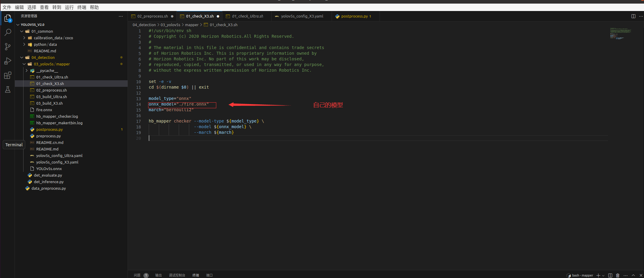Open editor more actions ellipsis menu
Image resolution: width=644 pixels, height=278 pixels.
pos(641,16)
